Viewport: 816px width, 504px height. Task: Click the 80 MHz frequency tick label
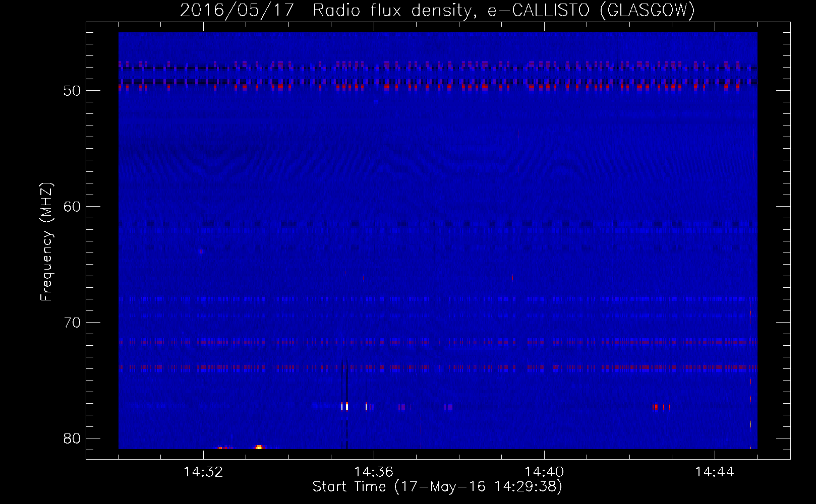72,438
